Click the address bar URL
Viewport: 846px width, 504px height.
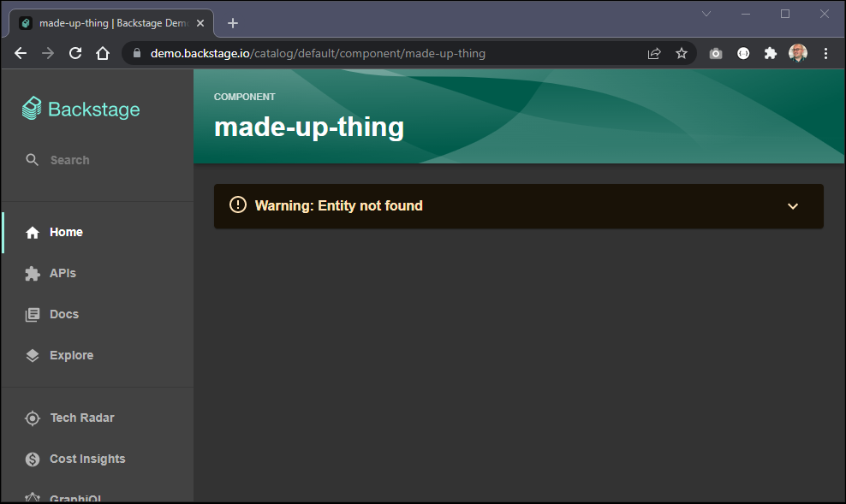point(318,53)
